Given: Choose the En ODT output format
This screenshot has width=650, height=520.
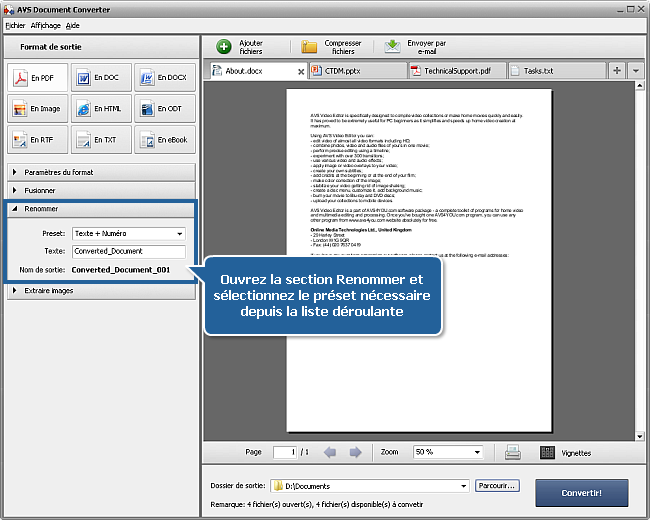Looking at the screenshot, I should coord(165,109).
